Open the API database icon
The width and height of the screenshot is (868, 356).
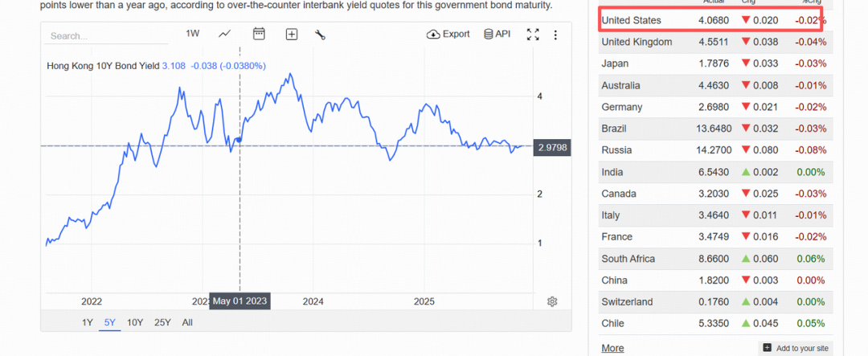pyautogui.click(x=497, y=34)
